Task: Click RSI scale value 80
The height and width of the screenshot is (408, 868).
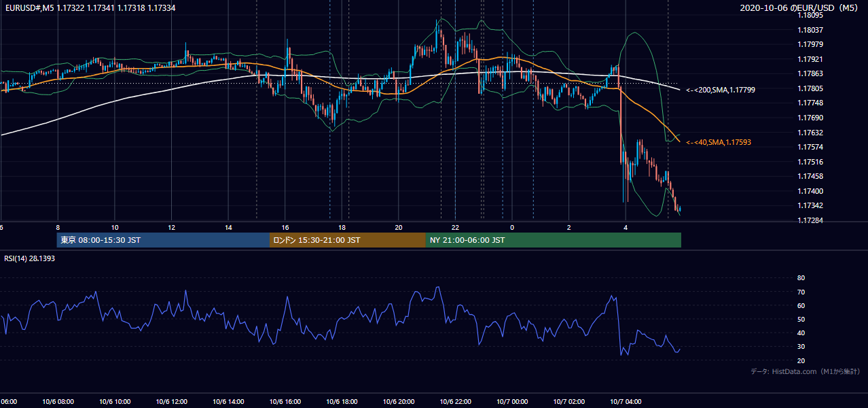Action: (801, 278)
